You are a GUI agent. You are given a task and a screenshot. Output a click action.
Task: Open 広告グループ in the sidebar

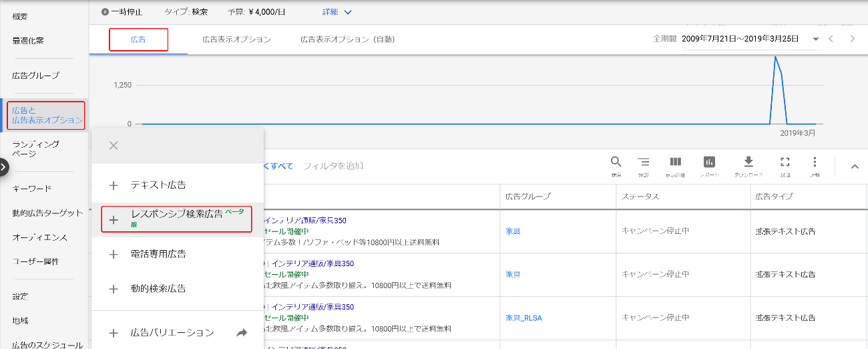pos(35,76)
